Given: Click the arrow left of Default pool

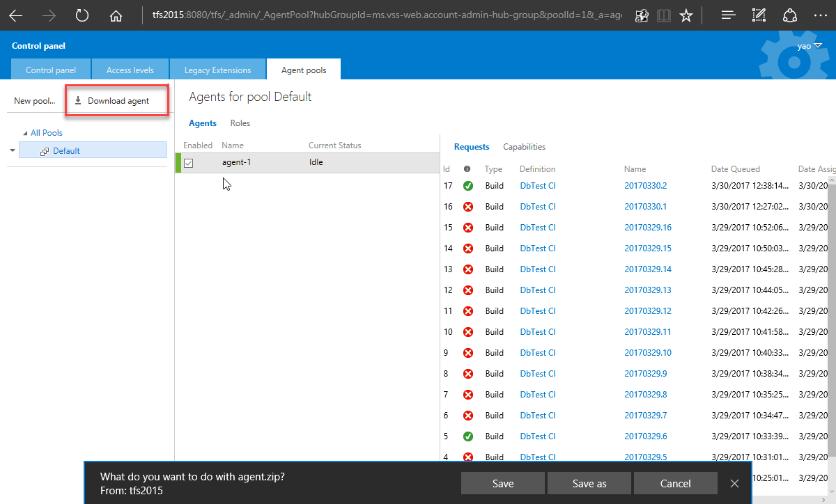Looking at the screenshot, I should point(13,150).
